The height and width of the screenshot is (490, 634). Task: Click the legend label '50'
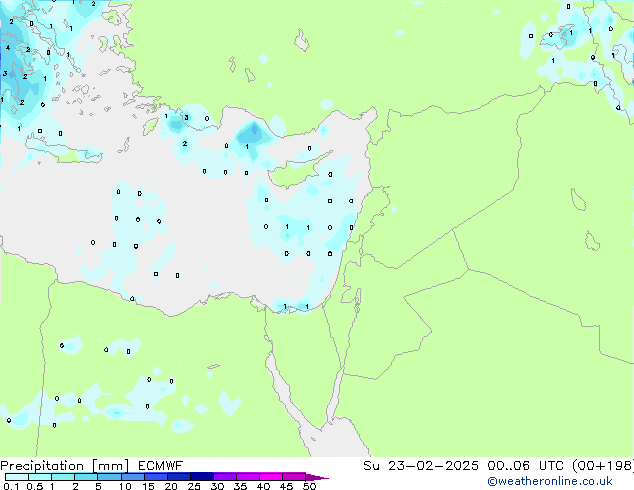[x=309, y=486]
